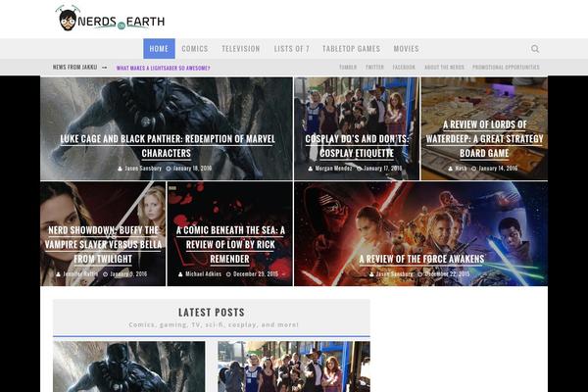
Task: Open A Review of The Force Awakens title
Action: [421, 259]
